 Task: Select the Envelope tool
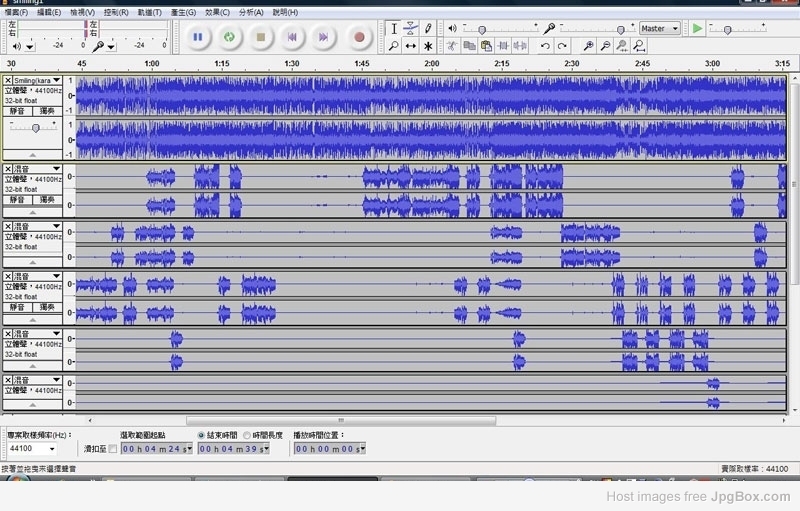click(411, 28)
